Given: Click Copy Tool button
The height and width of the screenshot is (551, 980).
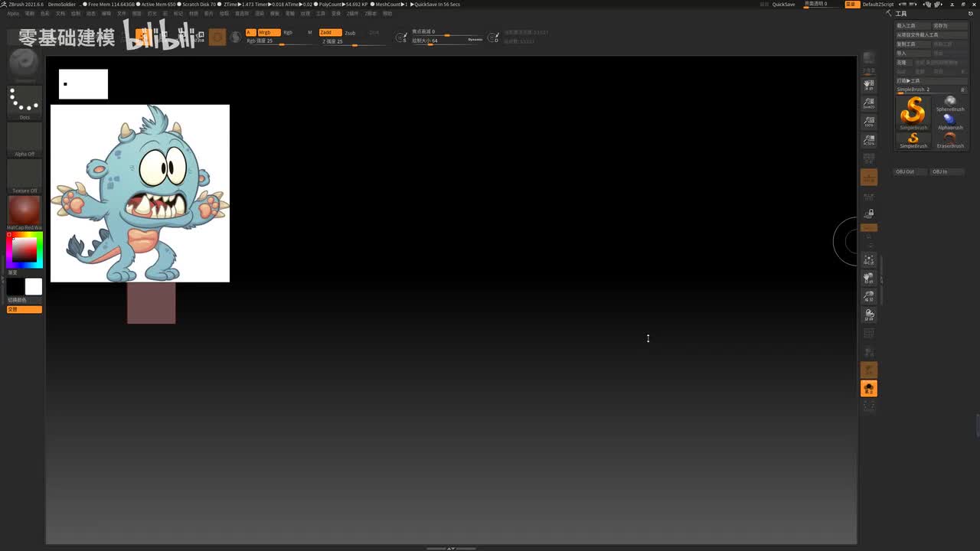Looking at the screenshot, I should 913,44.
